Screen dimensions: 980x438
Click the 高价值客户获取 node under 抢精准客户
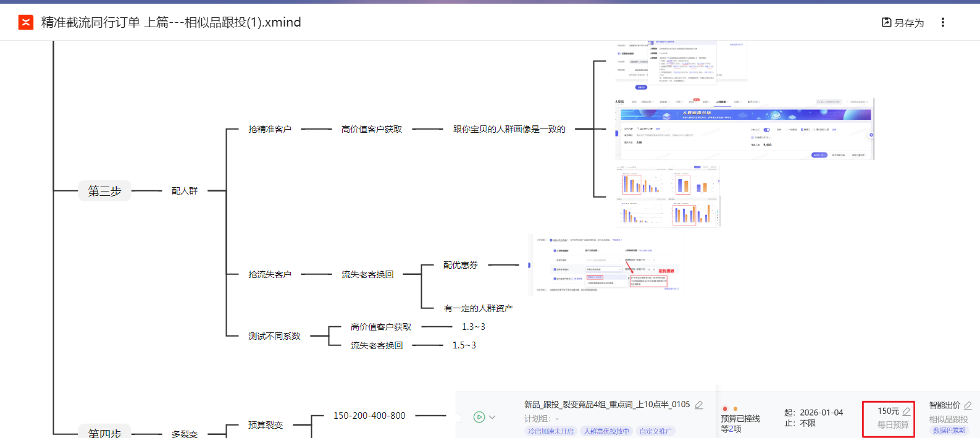[x=372, y=129]
